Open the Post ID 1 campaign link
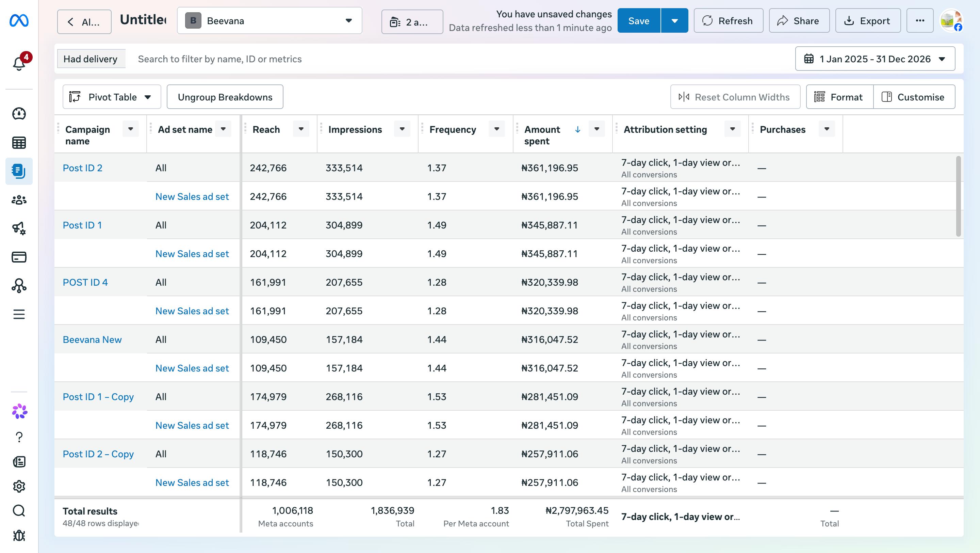Image resolution: width=980 pixels, height=553 pixels. tap(82, 225)
